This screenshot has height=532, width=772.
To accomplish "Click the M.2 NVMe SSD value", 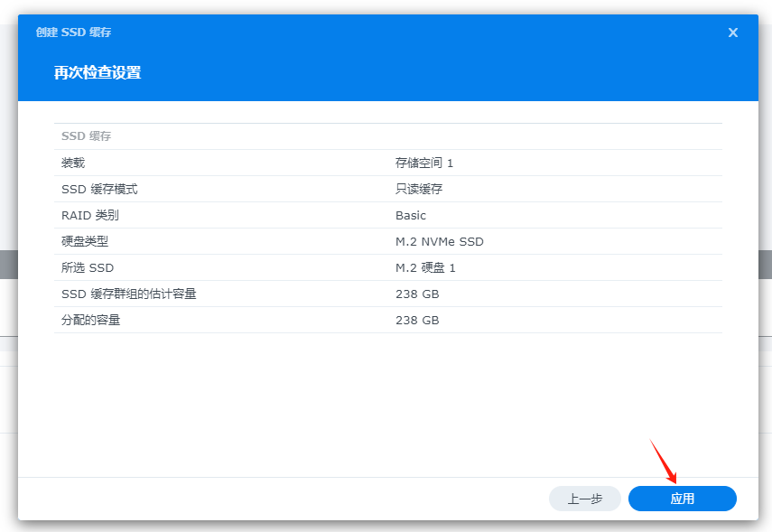I will coord(440,241).
